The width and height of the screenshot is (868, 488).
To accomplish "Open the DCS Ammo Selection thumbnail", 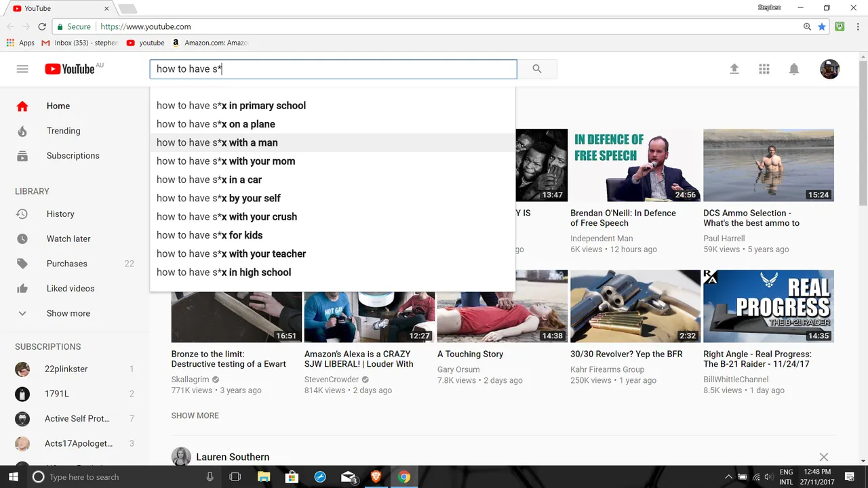I will tap(768, 165).
